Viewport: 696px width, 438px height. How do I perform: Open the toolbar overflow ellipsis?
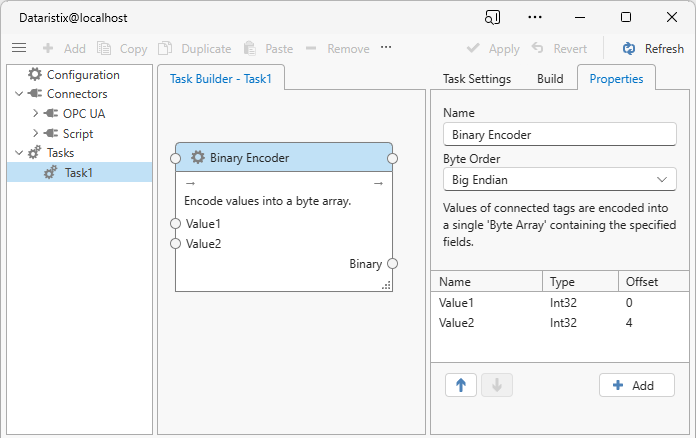(386, 48)
